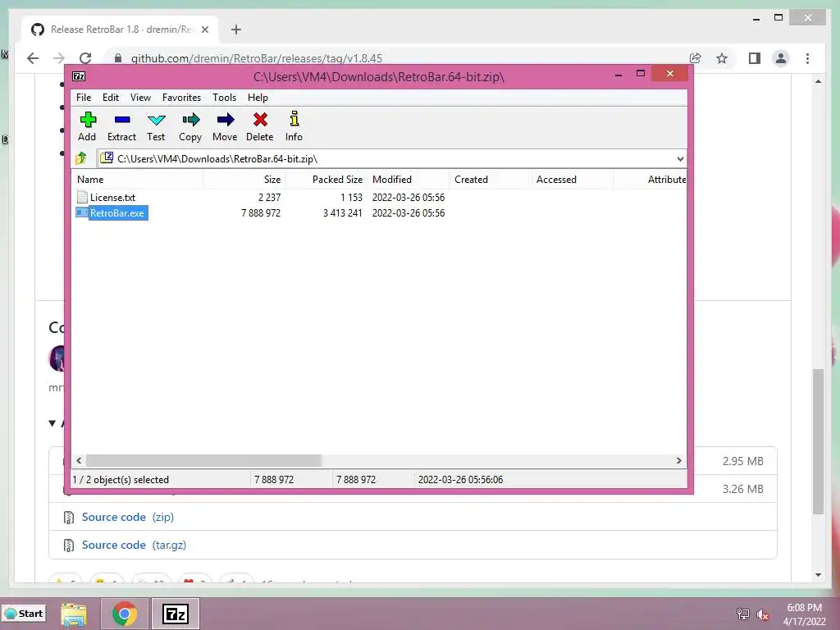Sort by the Size column header
This screenshot has height=630, width=840.
point(244,180)
